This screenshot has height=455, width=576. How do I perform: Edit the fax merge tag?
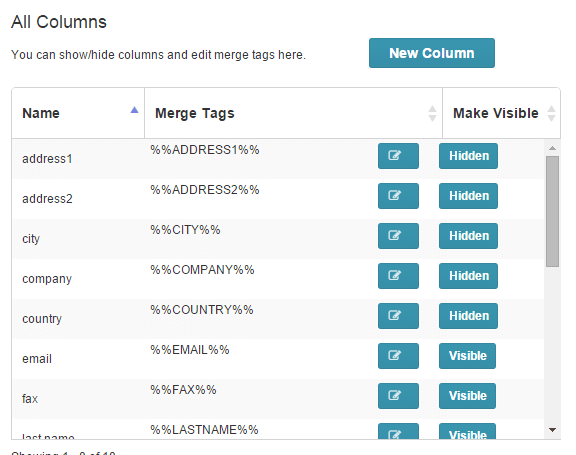click(398, 396)
